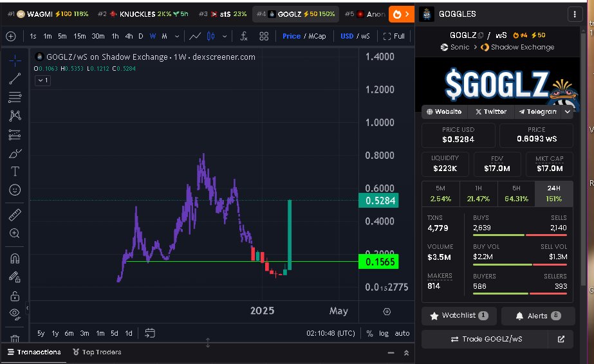594x364 pixels.
Task: Select the D daily timeframe
Action: pyautogui.click(x=140, y=36)
